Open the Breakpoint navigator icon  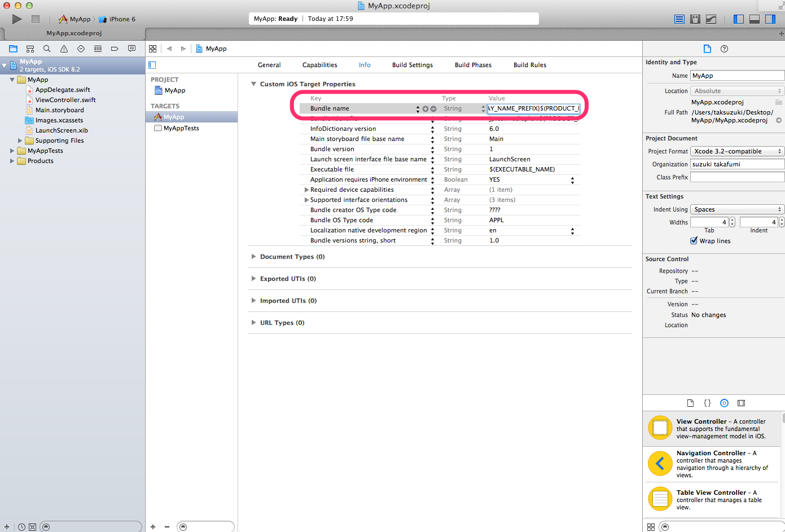coord(115,49)
